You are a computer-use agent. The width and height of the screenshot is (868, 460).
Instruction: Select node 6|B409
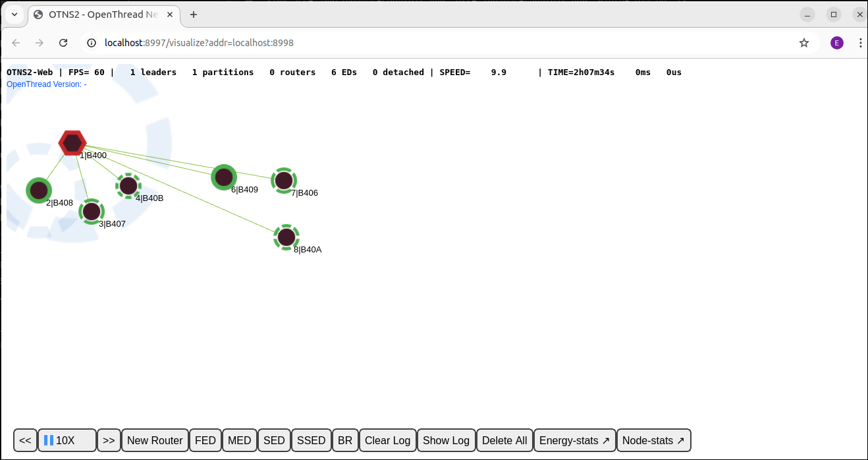click(x=223, y=177)
